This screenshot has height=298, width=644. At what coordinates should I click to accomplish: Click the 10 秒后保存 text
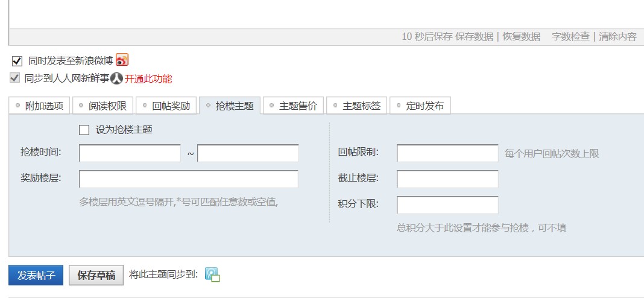(427, 37)
